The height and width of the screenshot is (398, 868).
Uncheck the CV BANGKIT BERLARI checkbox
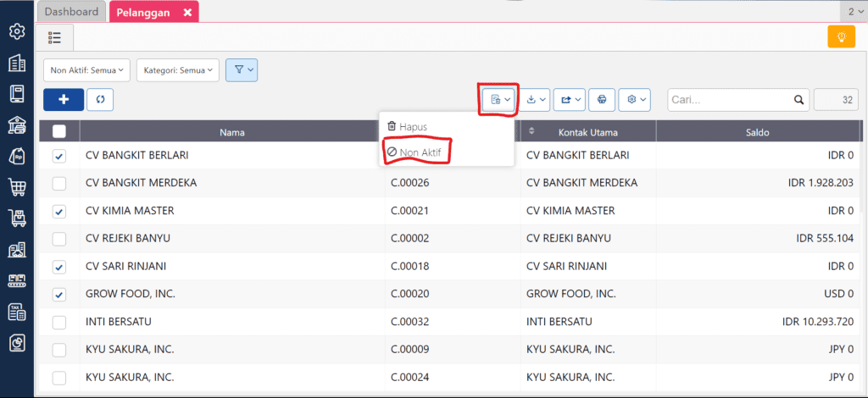[59, 156]
